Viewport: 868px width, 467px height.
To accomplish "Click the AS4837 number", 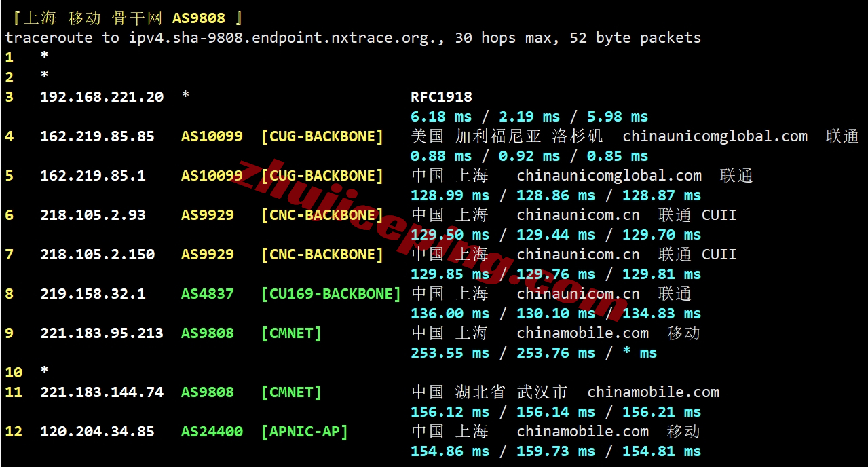I will [x=208, y=294].
